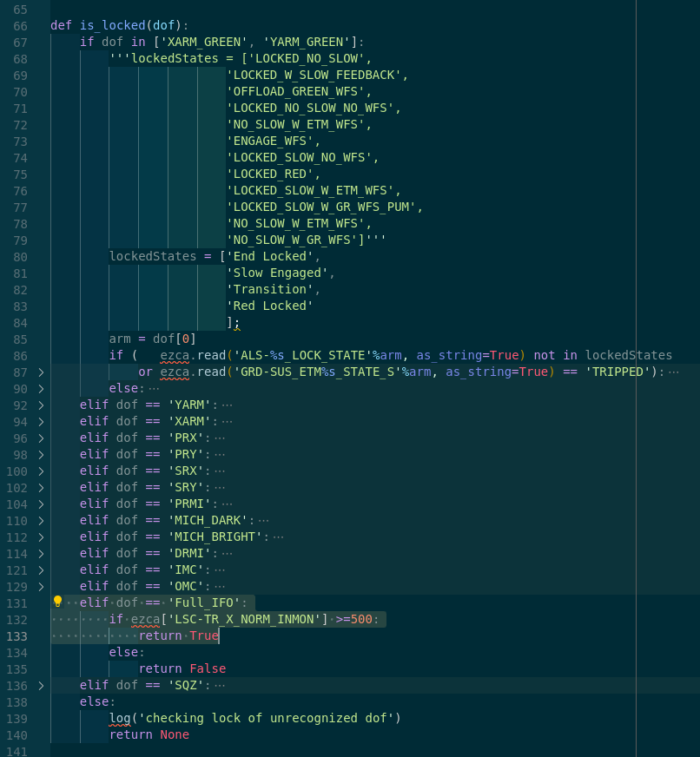Click 'return None' on line 140

pyautogui.click(x=149, y=734)
